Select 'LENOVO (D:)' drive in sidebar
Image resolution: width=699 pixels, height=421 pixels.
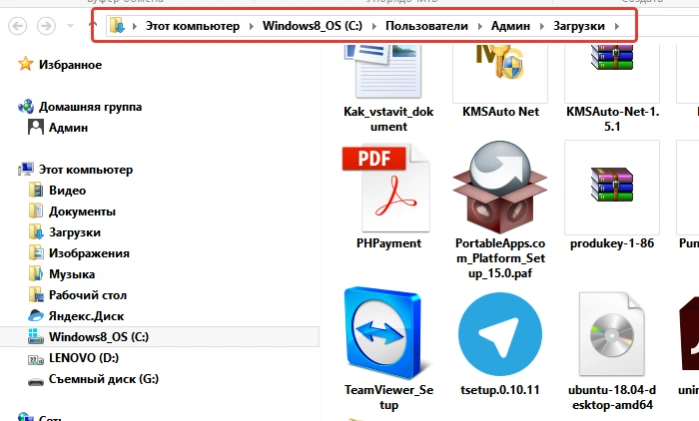click(84, 358)
